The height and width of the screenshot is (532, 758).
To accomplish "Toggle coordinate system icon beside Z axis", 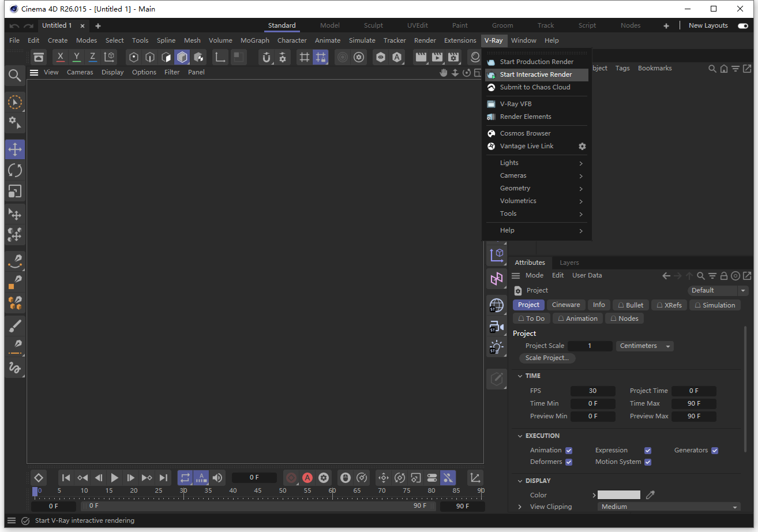I will coord(109,57).
